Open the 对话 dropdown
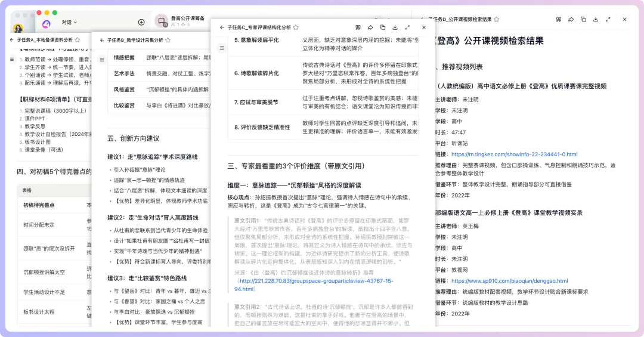The image size is (644, 337). point(69,22)
